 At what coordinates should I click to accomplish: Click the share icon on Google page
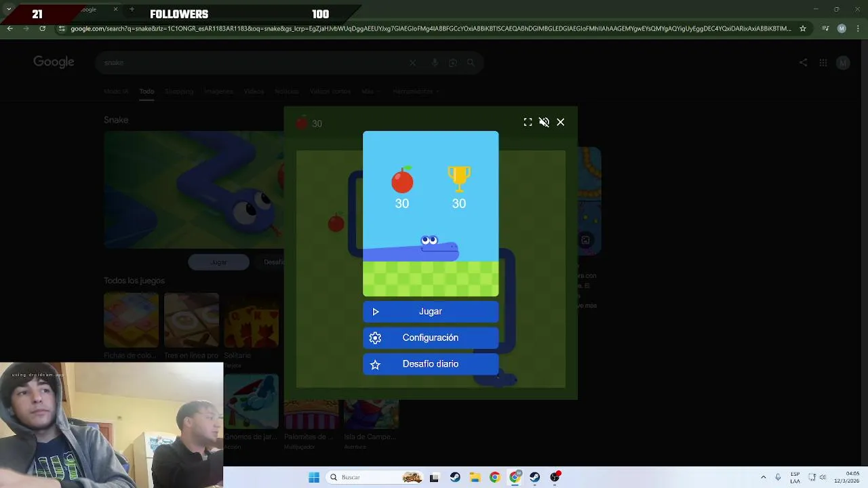(x=803, y=62)
